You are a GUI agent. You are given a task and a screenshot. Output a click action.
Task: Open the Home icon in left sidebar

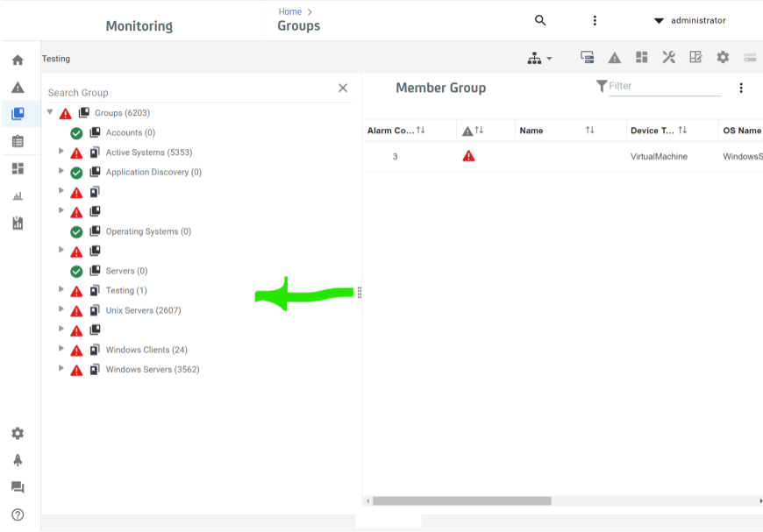coord(18,60)
